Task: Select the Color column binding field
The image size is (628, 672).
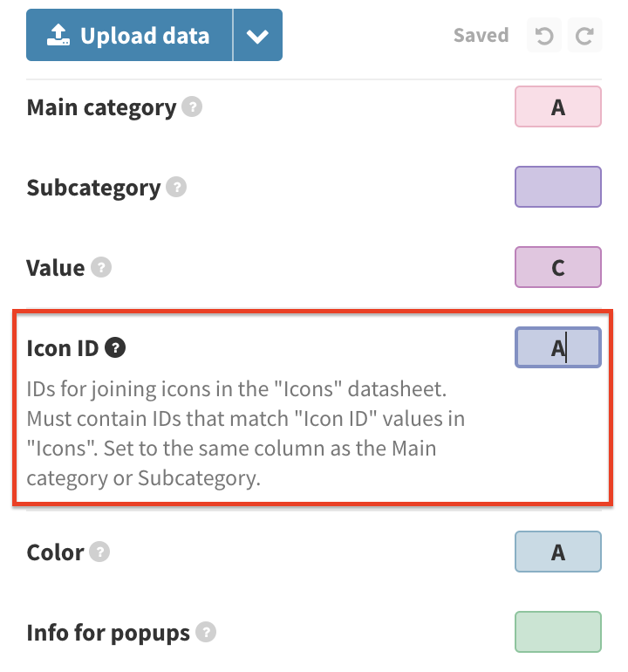Action: [557, 552]
